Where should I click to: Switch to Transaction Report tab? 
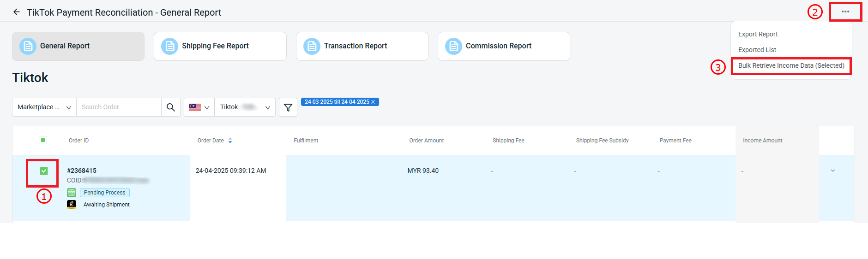point(362,46)
